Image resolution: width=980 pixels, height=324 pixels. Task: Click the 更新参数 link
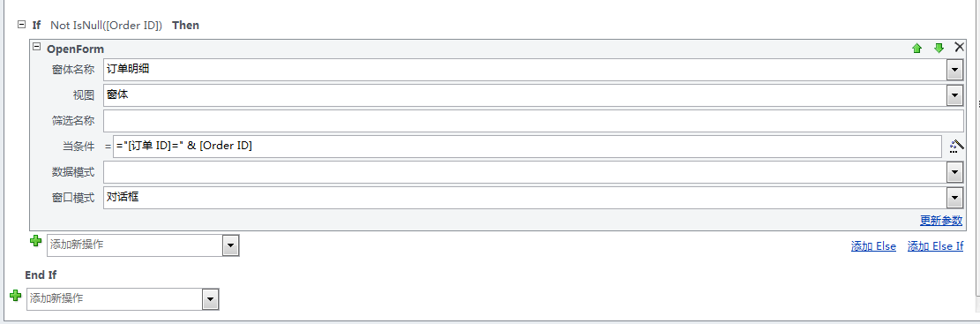point(940,221)
